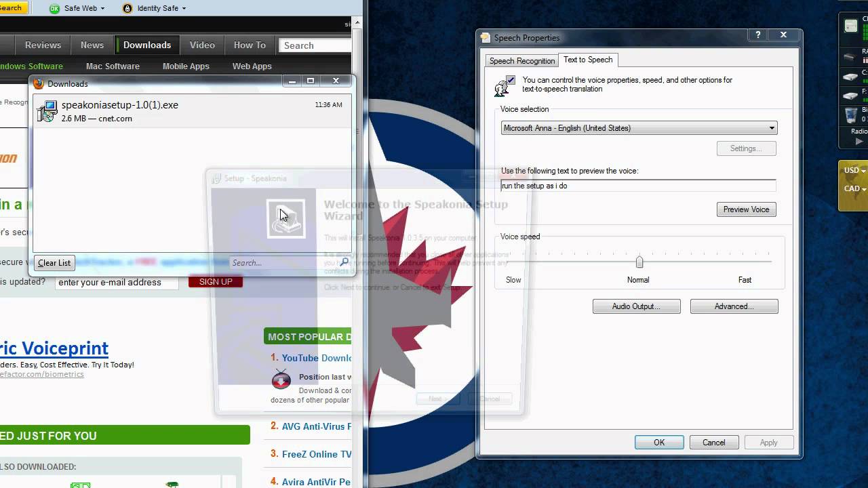Click the Preview Voice button
Image resolution: width=868 pixels, height=488 pixels.
pos(746,209)
